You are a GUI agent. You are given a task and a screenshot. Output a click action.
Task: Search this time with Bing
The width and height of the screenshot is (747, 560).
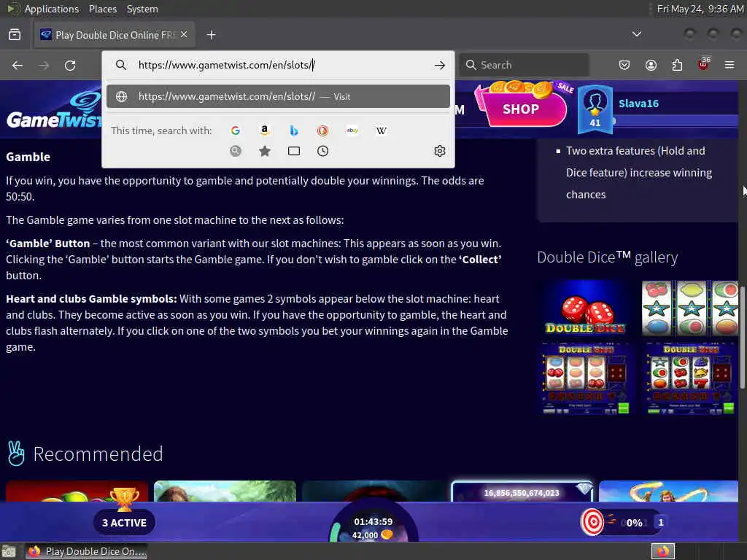294,131
